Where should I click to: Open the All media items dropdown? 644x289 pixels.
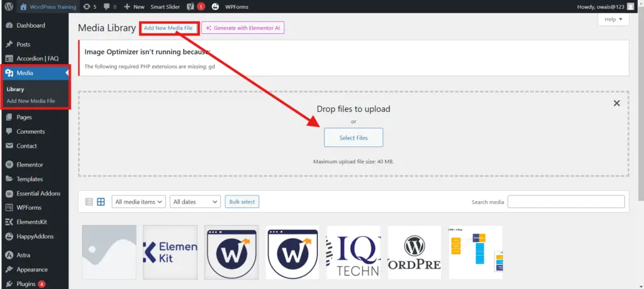pyautogui.click(x=139, y=202)
